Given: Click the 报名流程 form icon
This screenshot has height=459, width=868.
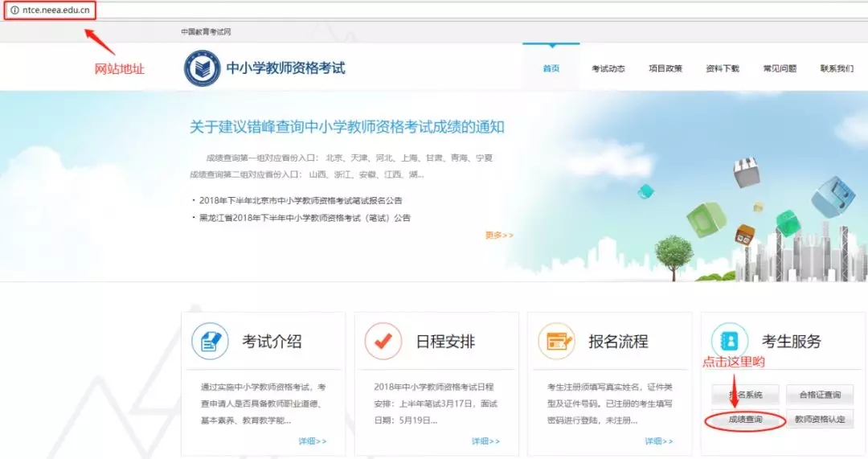Looking at the screenshot, I should pos(557,341).
